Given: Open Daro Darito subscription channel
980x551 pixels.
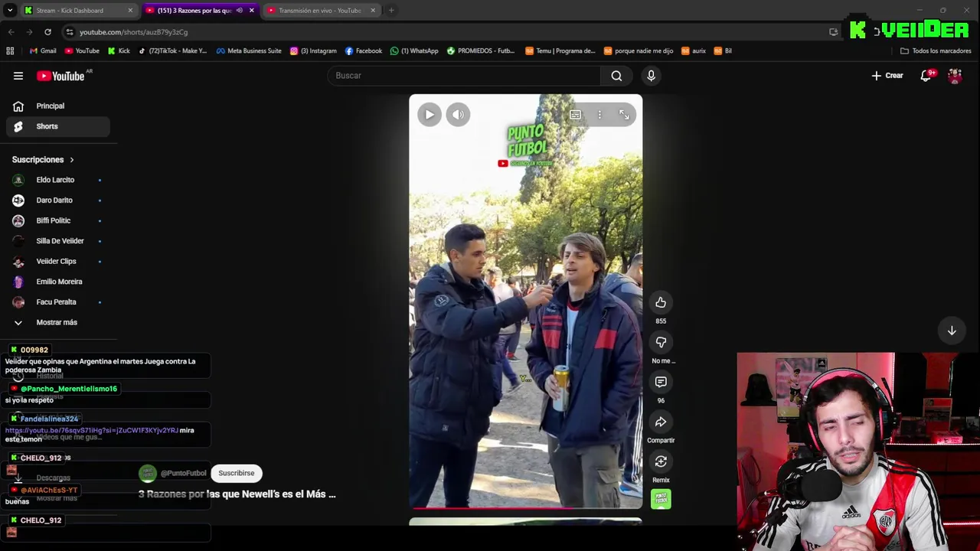Looking at the screenshot, I should pyautogui.click(x=57, y=201).
